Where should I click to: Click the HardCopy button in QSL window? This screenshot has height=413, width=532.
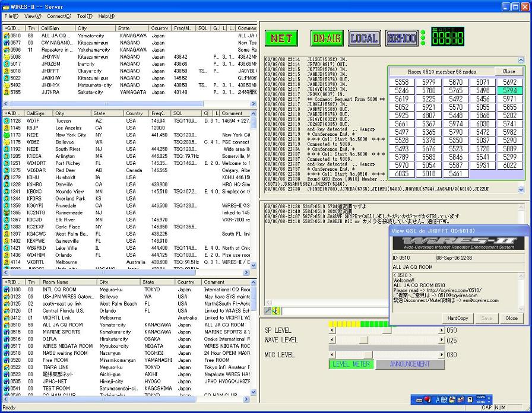click(x=458, y=318)
